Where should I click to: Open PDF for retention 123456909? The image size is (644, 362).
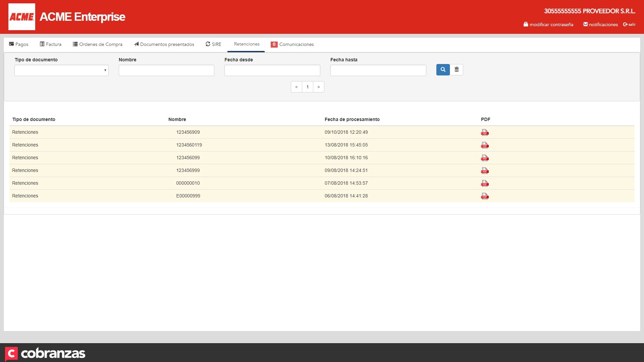coord(485,132)
